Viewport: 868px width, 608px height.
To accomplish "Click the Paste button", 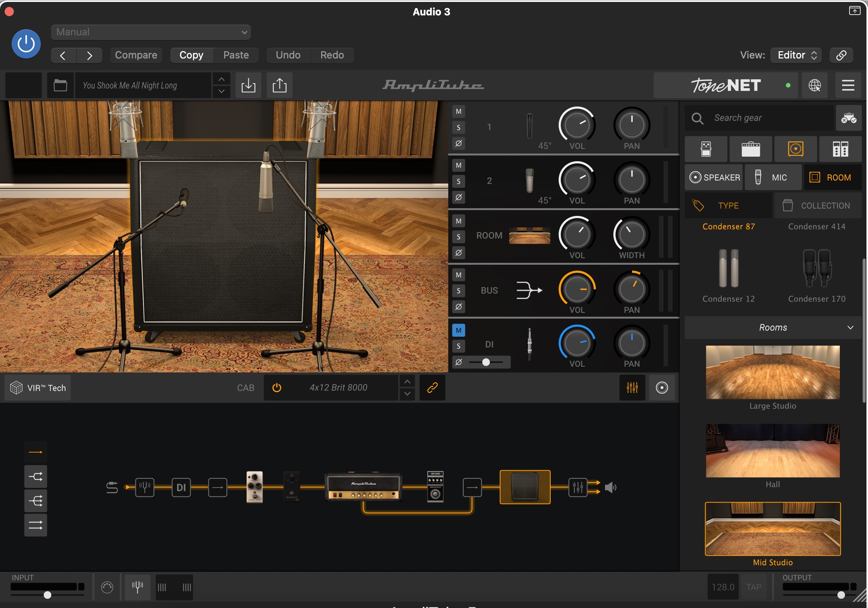I will [x=236, y=55].
